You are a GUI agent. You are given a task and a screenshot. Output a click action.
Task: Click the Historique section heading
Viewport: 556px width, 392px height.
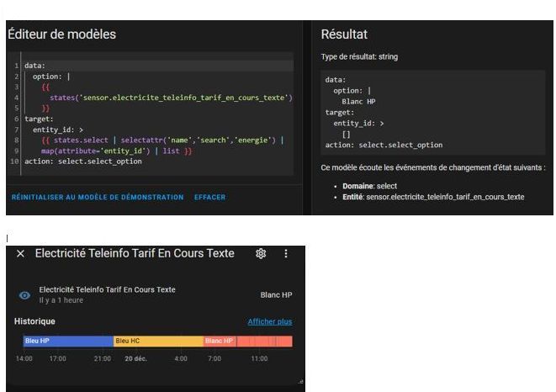[34, 321]
